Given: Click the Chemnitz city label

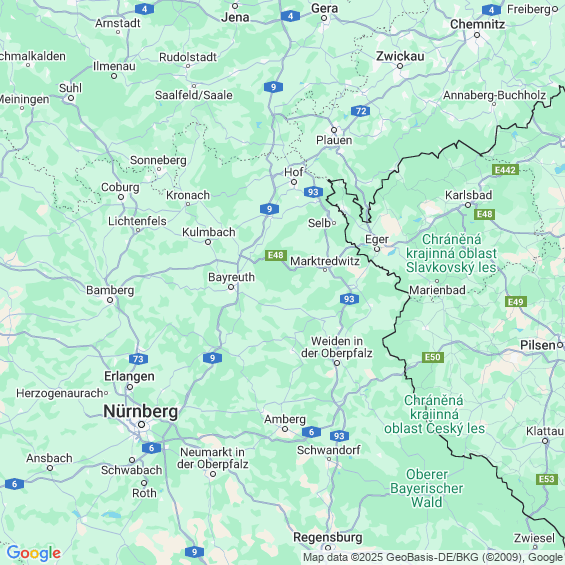Looking at the screenshot, I should point(477,24).
